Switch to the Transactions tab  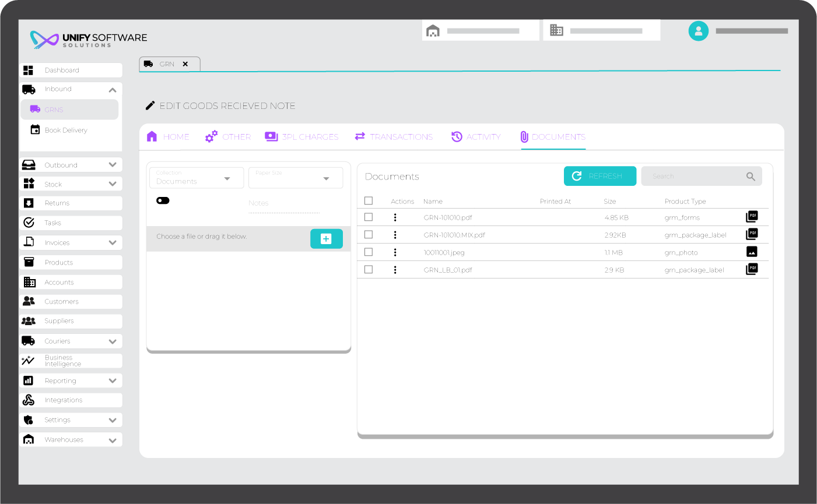(394, 137)
